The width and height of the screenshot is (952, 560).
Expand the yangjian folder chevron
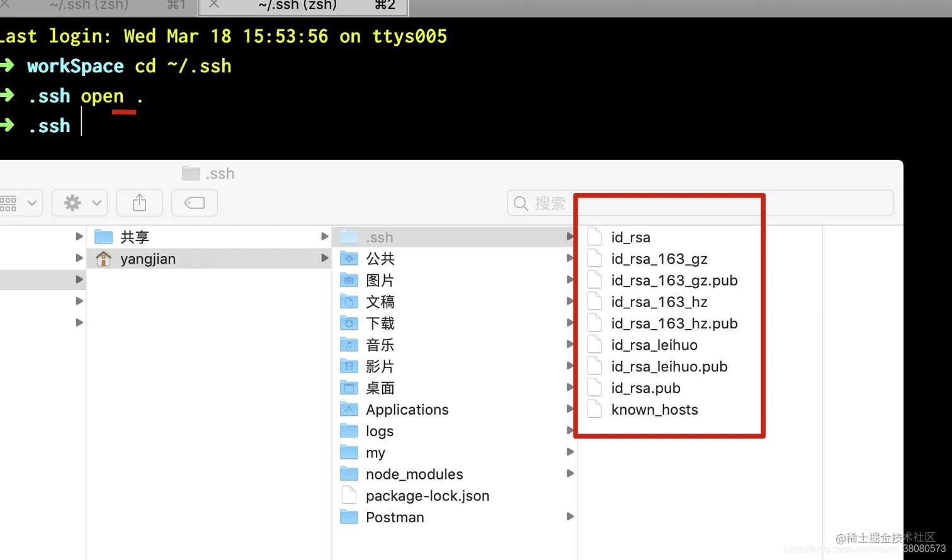325,258
